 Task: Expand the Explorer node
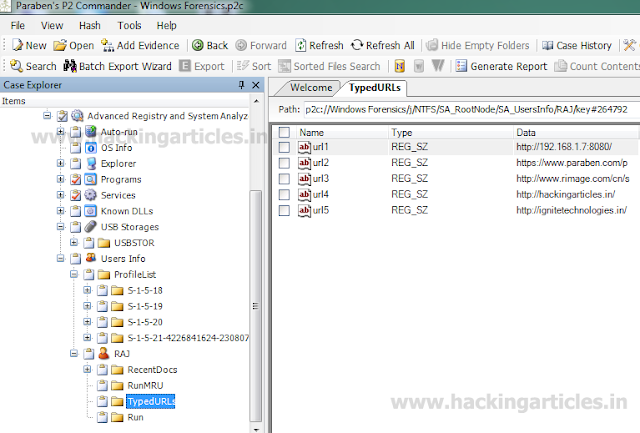60,163
